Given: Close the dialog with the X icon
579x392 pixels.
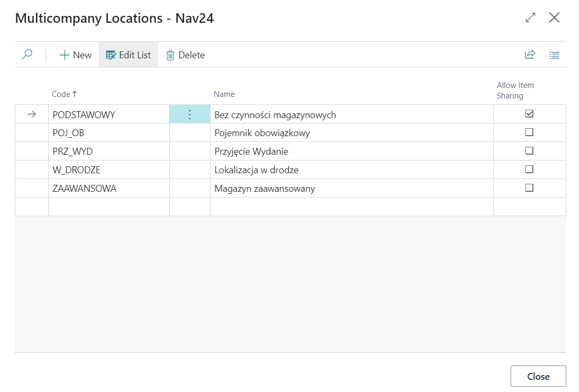Looking at the screenshot, I should coord(554,18).
